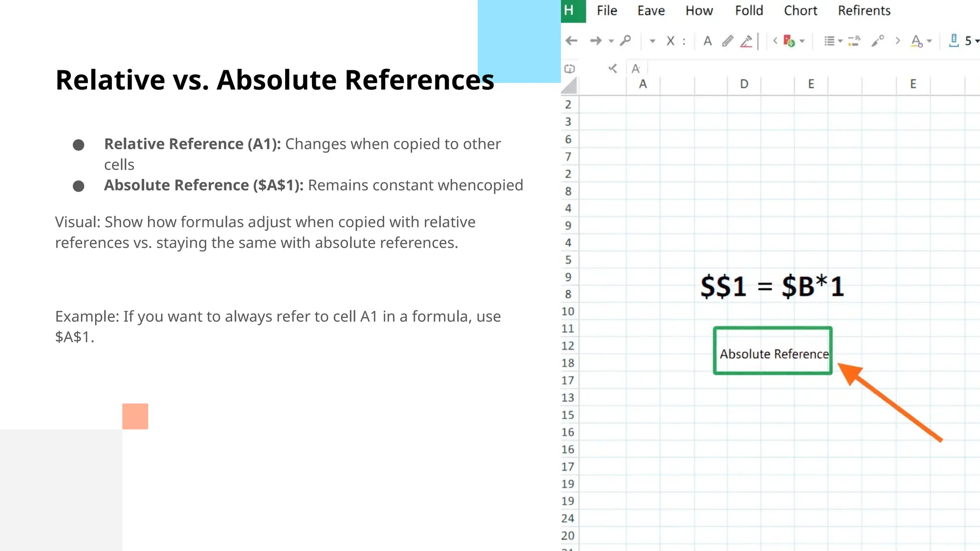980x551 pixels.
Task: Click the 'Relative Reference (A1):' bold text
Action: 192,144
